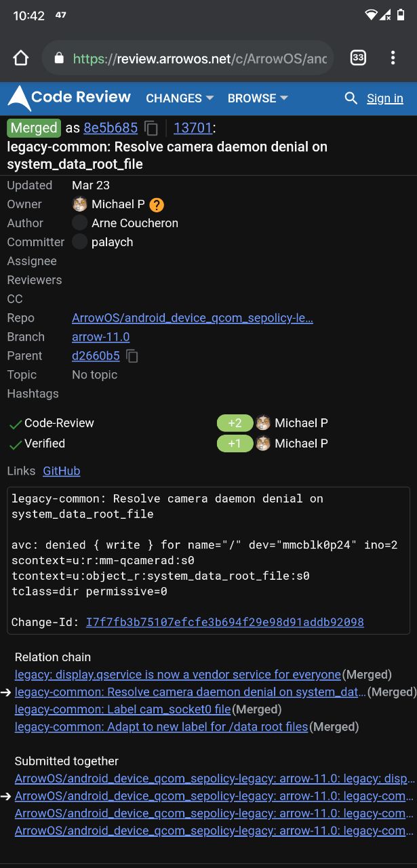Open the browser three-dot overflow menu
Image resolution: width=417 pixels, height=868 pixels.
click(393, 58)
